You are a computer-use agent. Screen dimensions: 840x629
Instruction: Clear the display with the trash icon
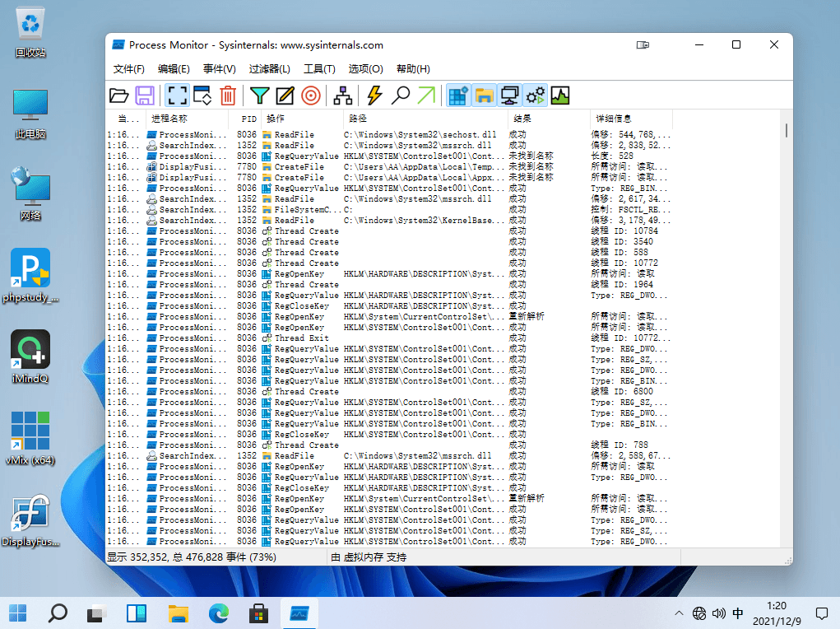tap(228, 96)
